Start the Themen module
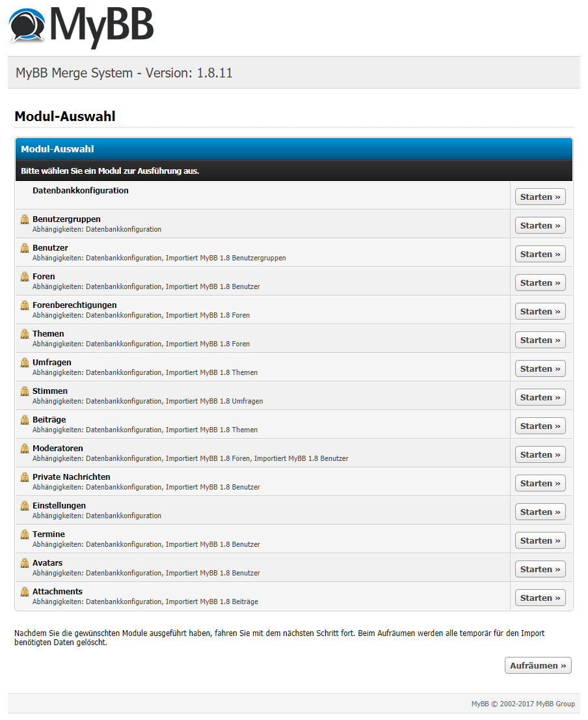Screen dimensions: 588x720 (541, 340)
